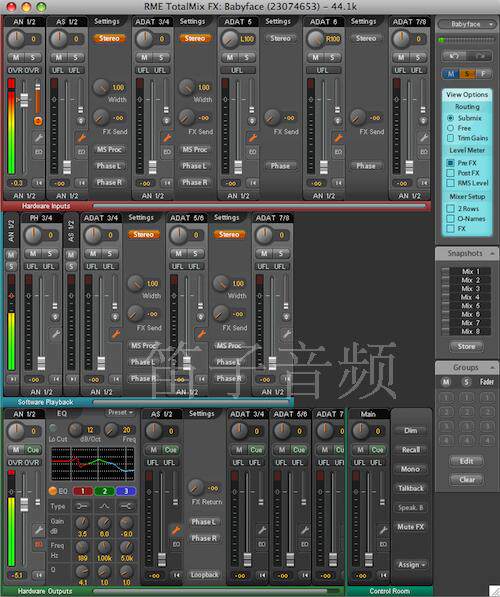The height and width of the screenshot is (597, 500).
Task: Open the EQ Preset dropdown
Action: 121,412
